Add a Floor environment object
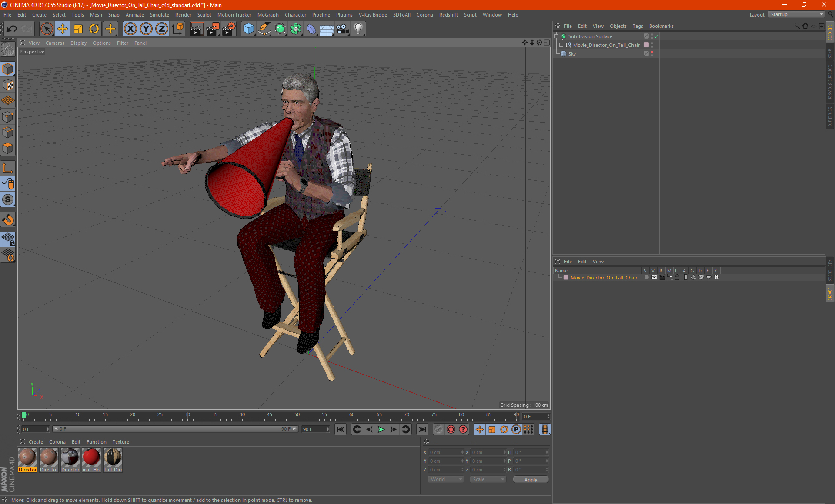This screenshot has width=835, height=504. click(327, 29)
